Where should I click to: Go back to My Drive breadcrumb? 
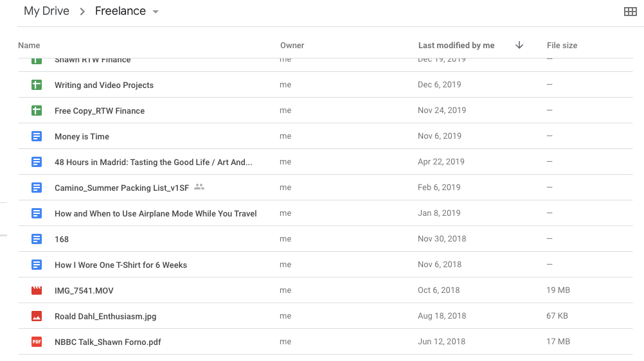(x=46, y=12)
